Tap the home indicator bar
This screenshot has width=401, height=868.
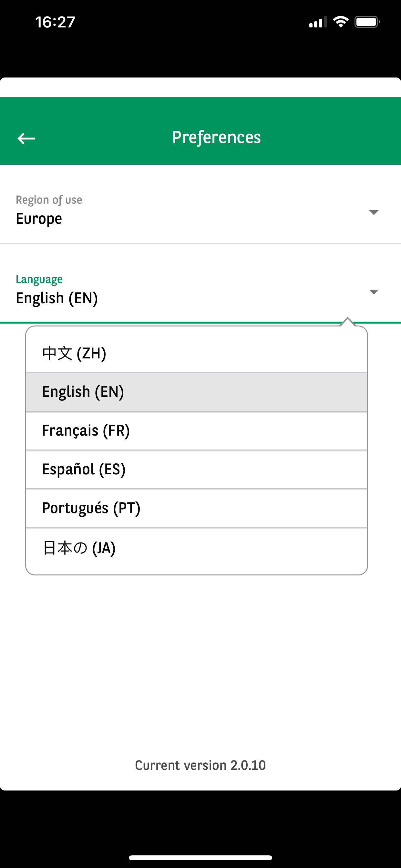pos(200,858)
